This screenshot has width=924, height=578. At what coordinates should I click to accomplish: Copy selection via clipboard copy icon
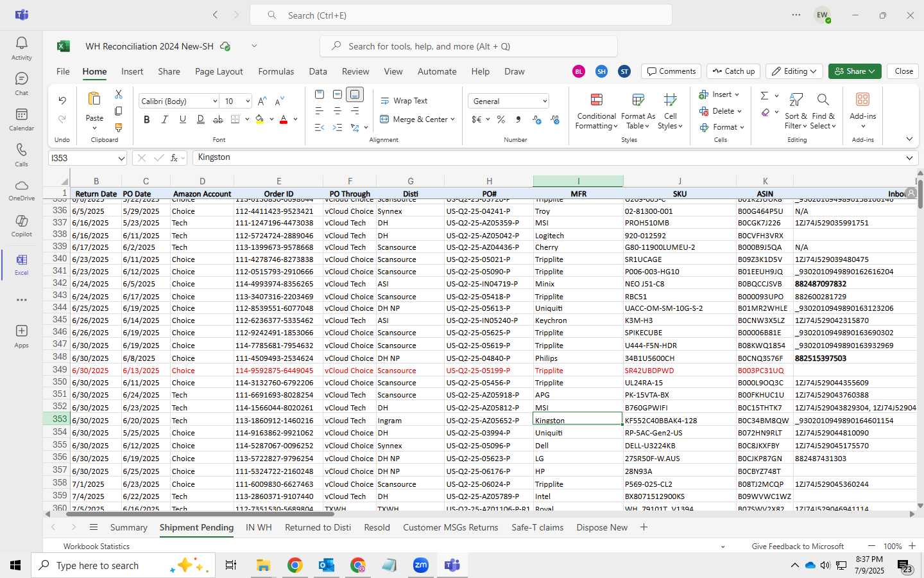click(x=119, y=111)
